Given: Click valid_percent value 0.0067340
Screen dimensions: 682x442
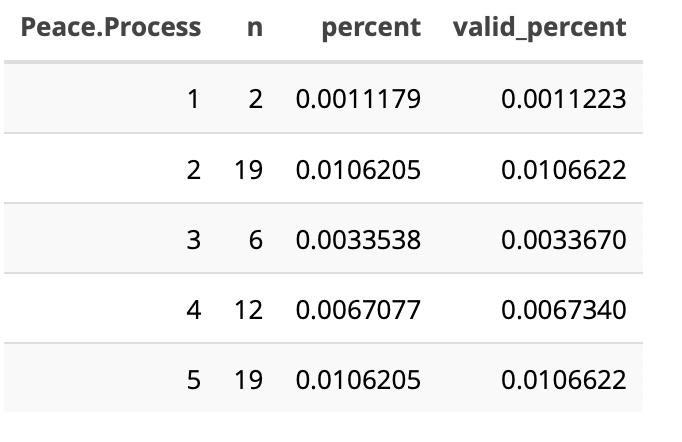Looking at the screenshot, I should point(564,310).
